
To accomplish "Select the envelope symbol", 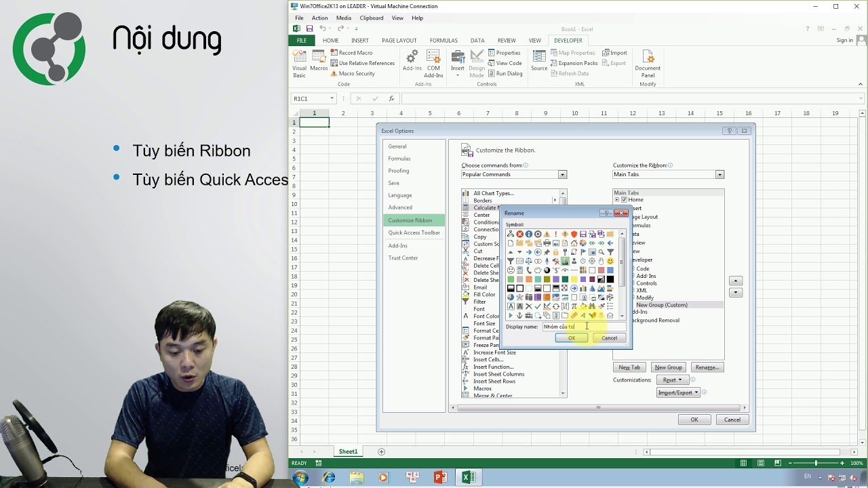I will [610, 315].
